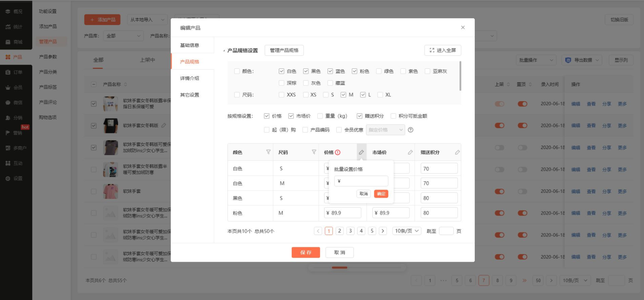Image resolution: width=644 pixels, height=300 pixels.
Task: Click the orange 保存 button
Action: coord(306,252)
